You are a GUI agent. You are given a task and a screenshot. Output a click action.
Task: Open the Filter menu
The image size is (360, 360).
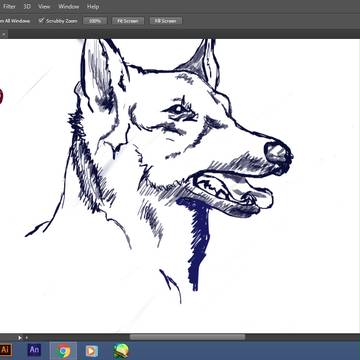tap(9, 6)
